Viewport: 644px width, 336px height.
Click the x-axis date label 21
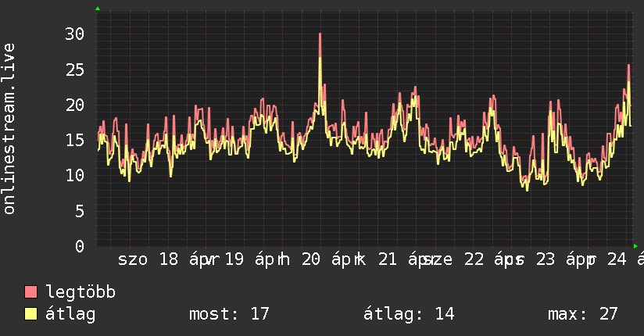click(x=388, y=259)
